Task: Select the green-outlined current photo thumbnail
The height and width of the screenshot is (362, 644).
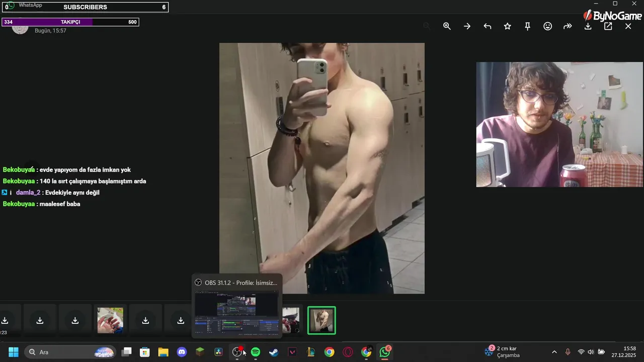Action: [321, 320]
